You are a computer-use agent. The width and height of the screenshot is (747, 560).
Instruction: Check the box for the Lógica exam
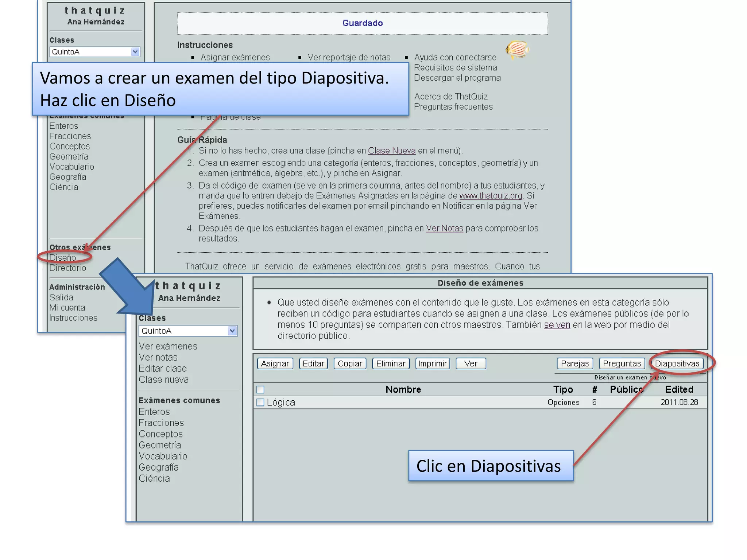tap(260, 402)
